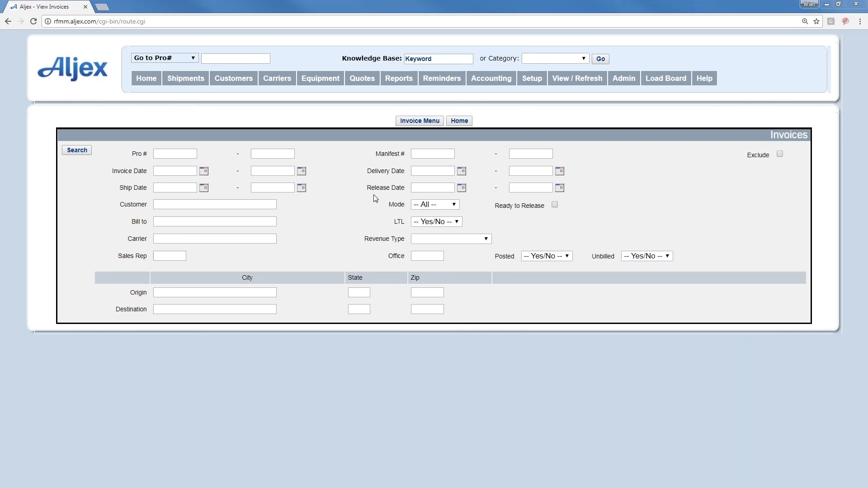Viewport: 868px width, 488px height.
Task: Open the Mode All dropdown
Action: coord(435,205)
